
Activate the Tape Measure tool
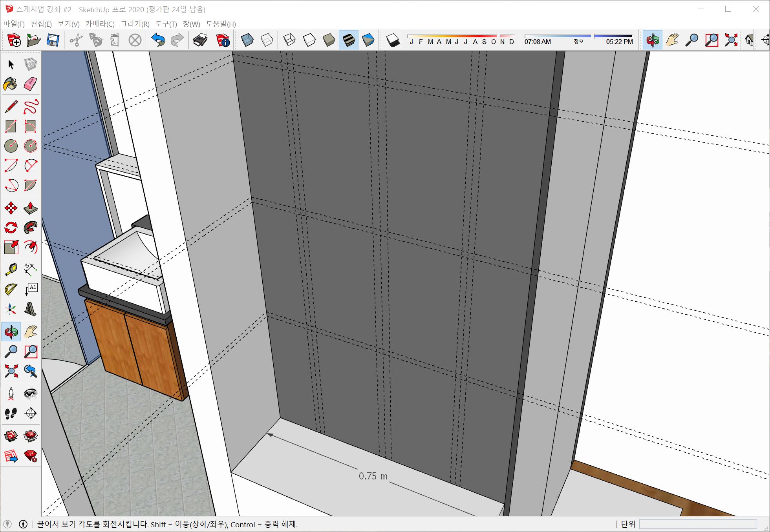click(x=11, y=270)
